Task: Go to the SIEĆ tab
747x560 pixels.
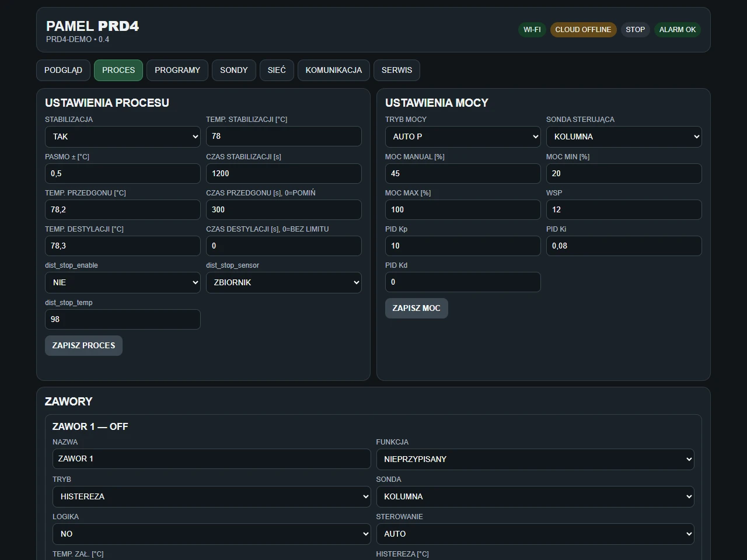Action: [x=277, y=70]
